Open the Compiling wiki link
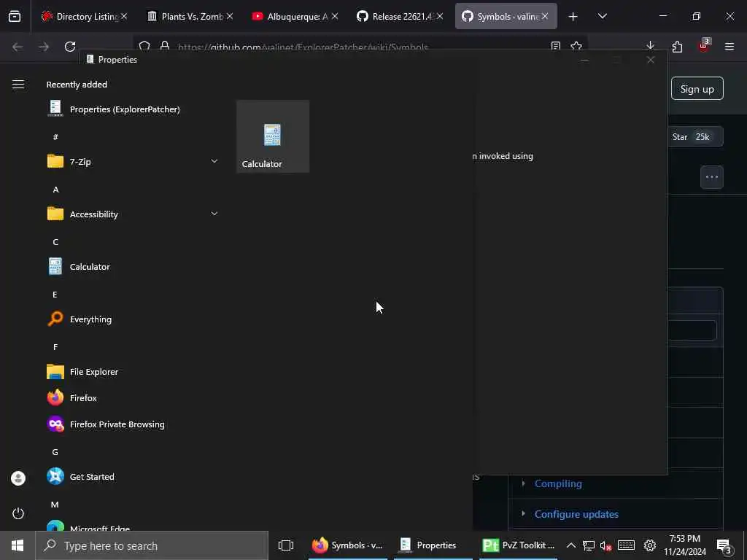Screen dimensions: 747x560 point(558,483)
